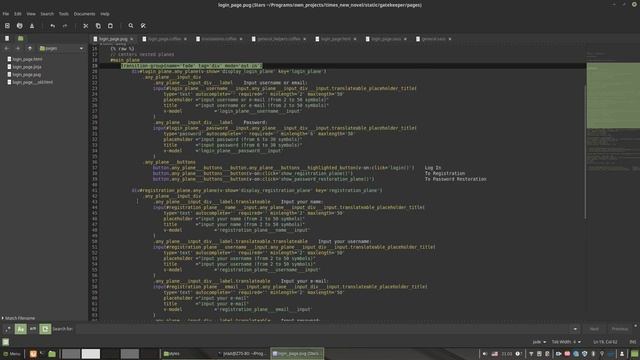The height and width of the screenshot is (360, 640).
Task: Open the search history dropdown arrow
Action: (x=575, y=329)
